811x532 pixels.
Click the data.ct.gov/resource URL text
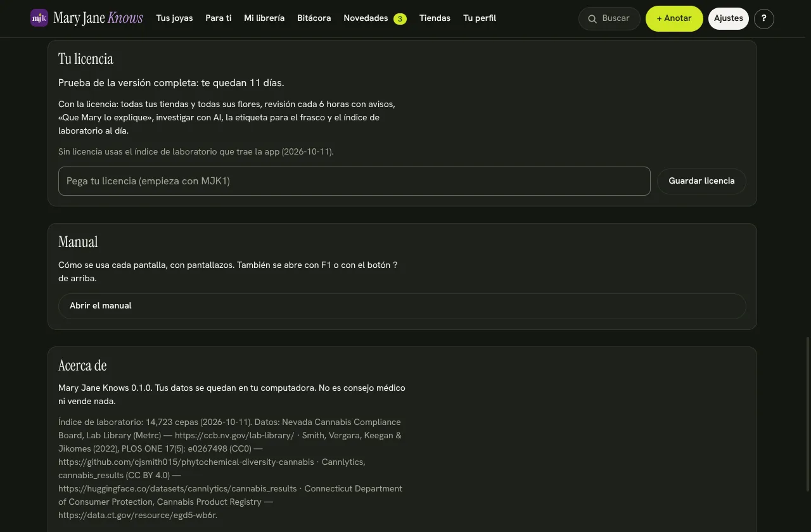[x=137, y=516]
